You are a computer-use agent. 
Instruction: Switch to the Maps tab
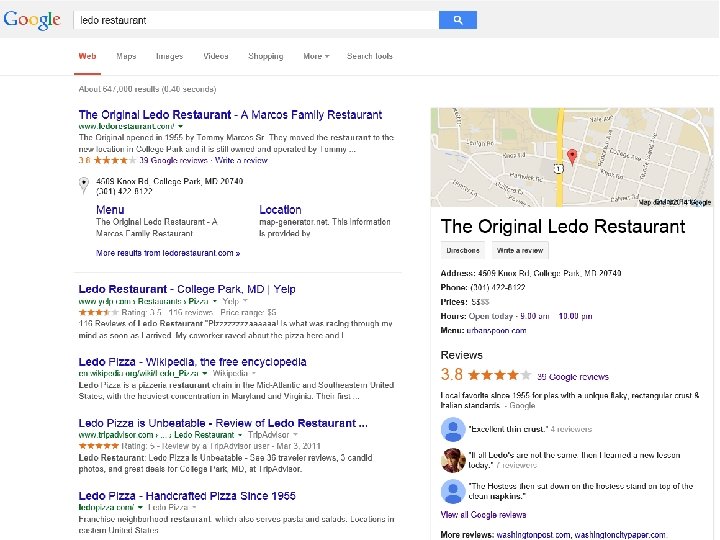point(126,56)
